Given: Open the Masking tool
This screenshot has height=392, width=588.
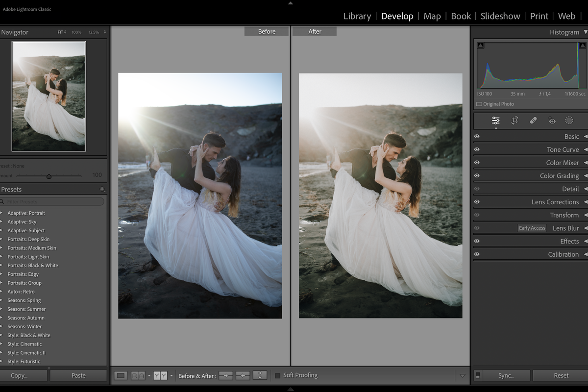Looking at the screenshot, I should pyautogui.click(x=568, y=121).
